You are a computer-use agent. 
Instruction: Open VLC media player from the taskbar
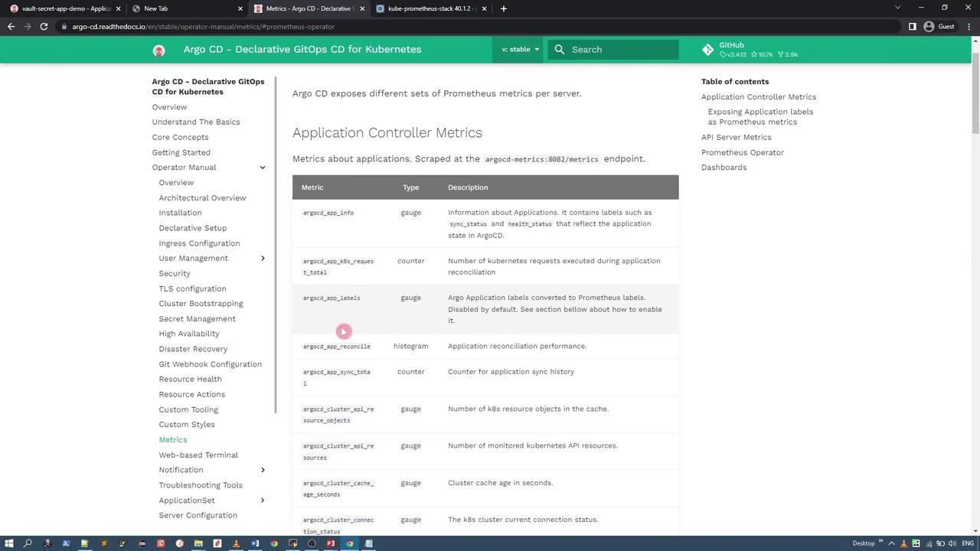236,543
